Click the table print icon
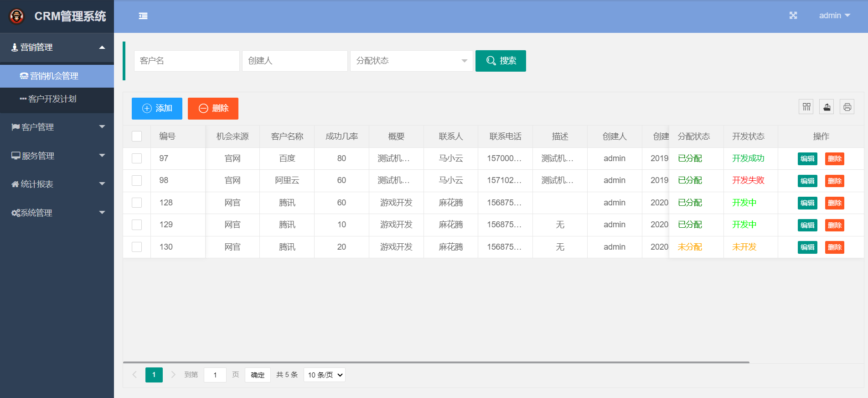This screenshot has width=868, height=398. 847,107
